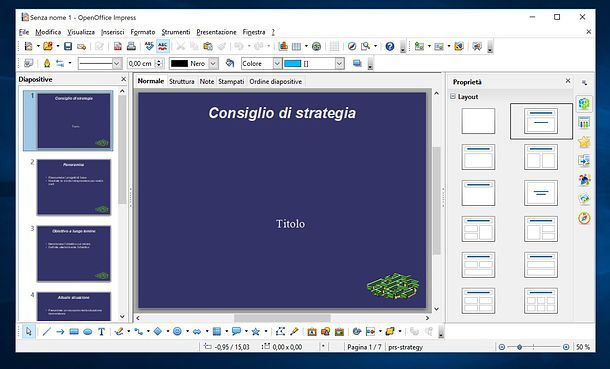Click the zoom slider handle

tap(519, 347)
